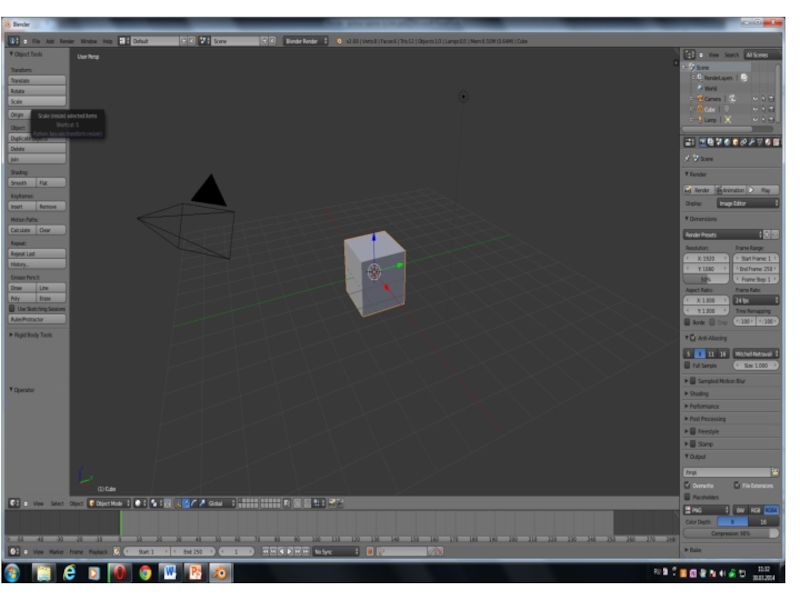Click the output folder browse icon

(x=775, y=472)
